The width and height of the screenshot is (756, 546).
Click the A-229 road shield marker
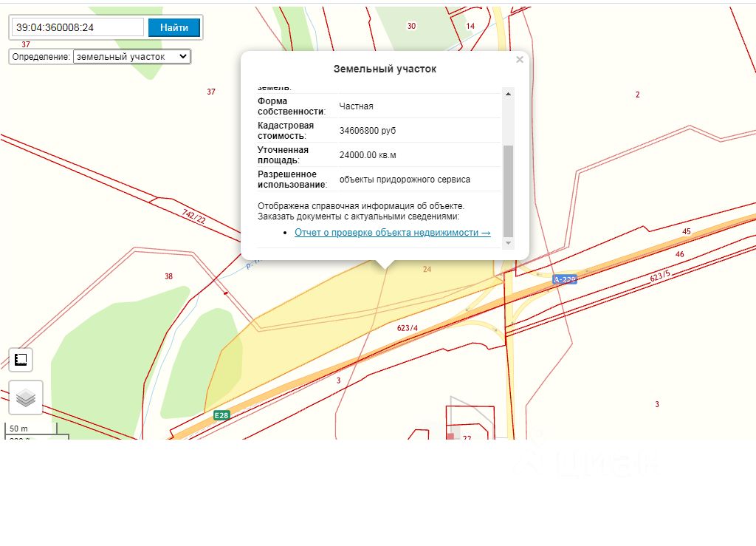pyautogui.click(x=565, y=279)
